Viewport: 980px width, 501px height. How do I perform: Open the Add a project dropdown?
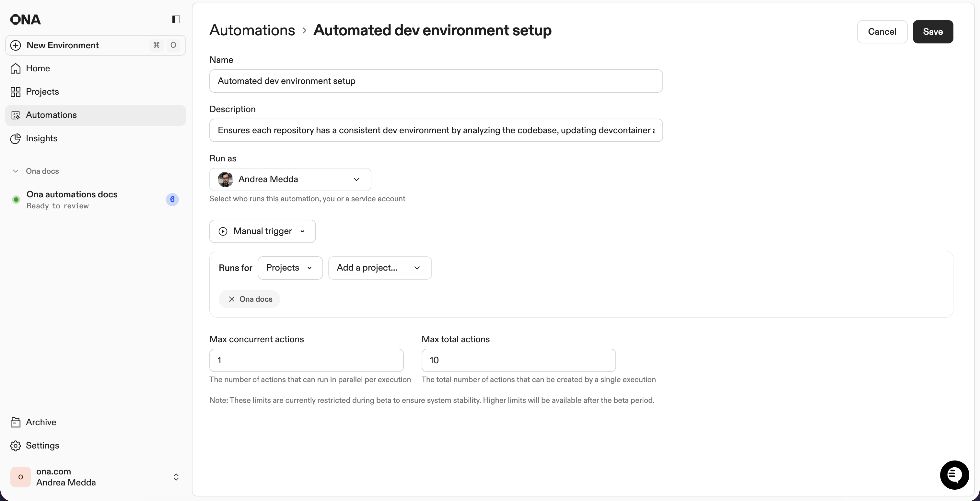380,268
